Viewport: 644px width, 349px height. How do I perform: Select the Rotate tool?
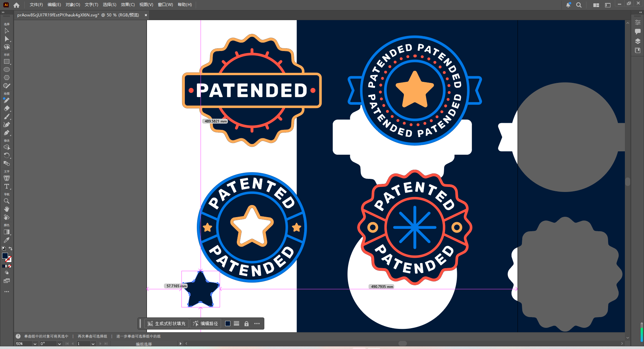coord(7,155)
